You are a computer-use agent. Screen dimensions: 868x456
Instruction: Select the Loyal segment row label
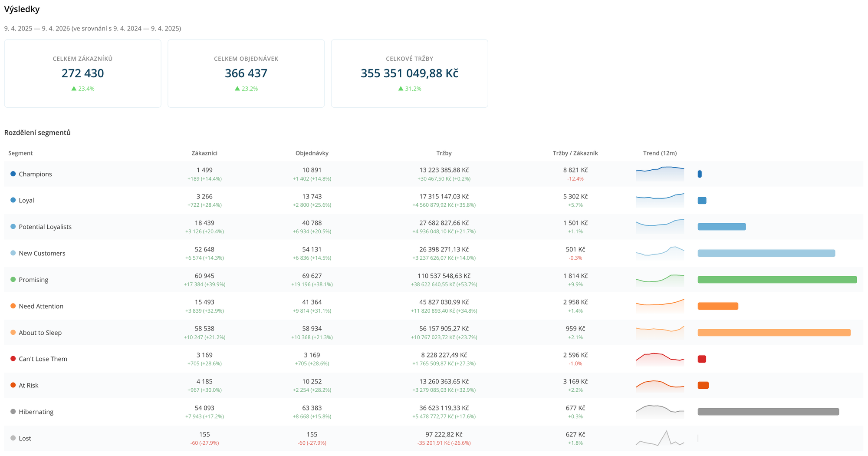[x=26, y=200]
